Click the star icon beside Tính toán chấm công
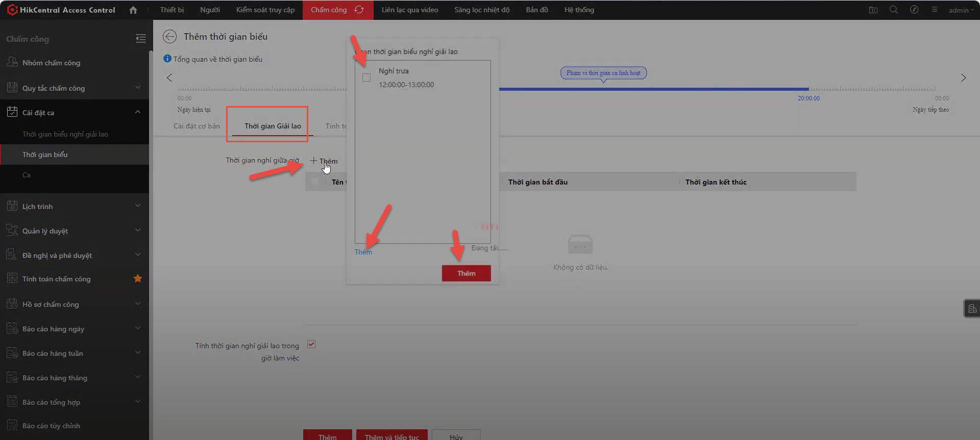The width and height of the screenshot is (980, 440). pos(137,278)
